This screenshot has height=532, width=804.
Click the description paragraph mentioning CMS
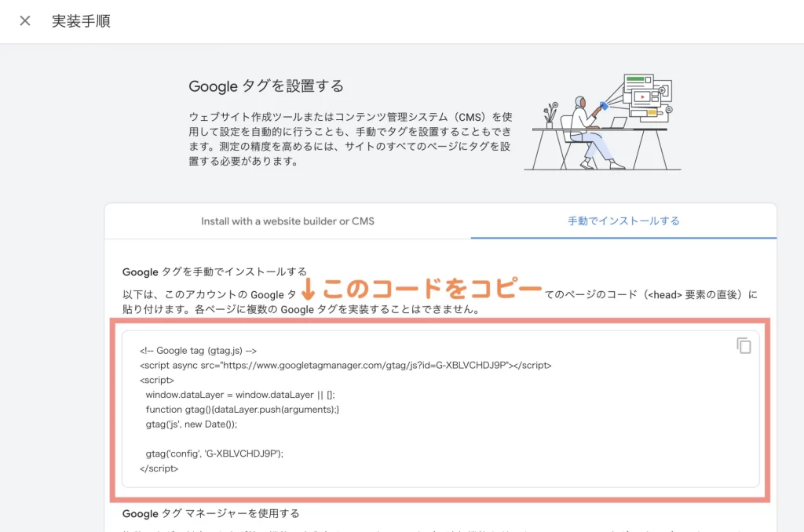[350, 138]
